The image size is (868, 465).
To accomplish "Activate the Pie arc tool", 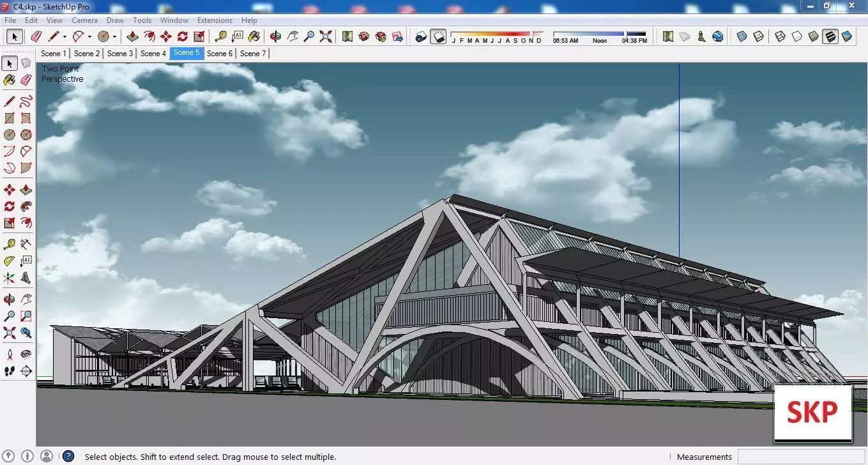I will 26,168.
